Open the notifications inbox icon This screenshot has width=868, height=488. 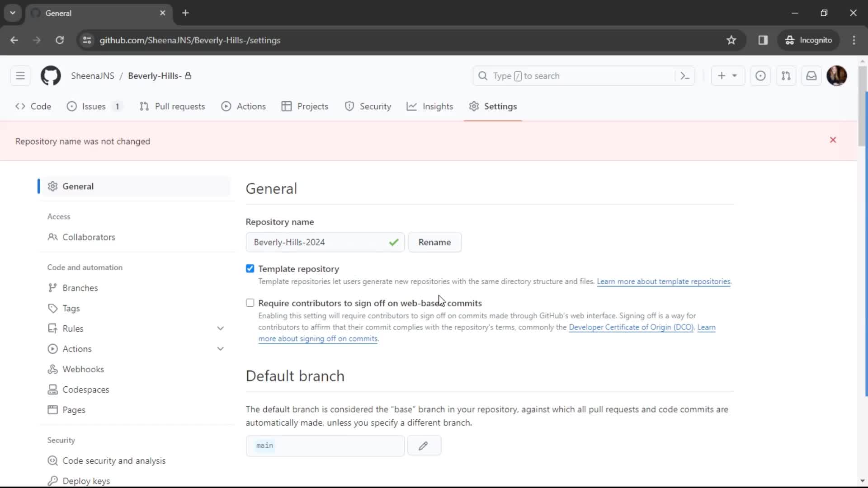[x=811, y=76]
